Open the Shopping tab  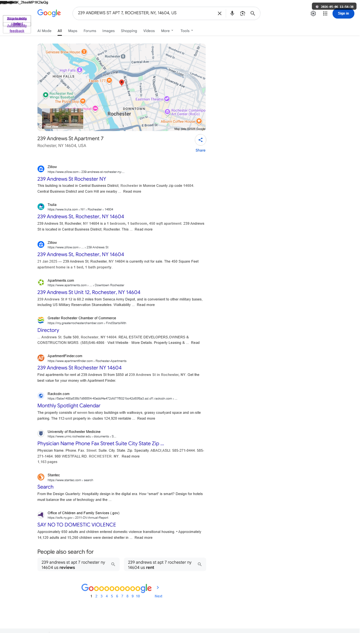[129, 31]
